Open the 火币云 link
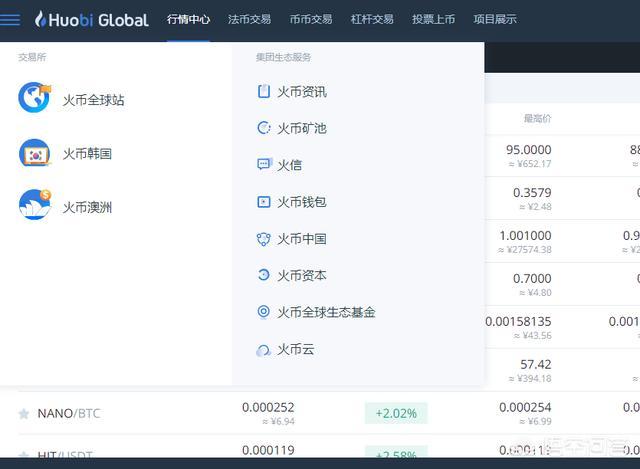 tap(295, 349)
